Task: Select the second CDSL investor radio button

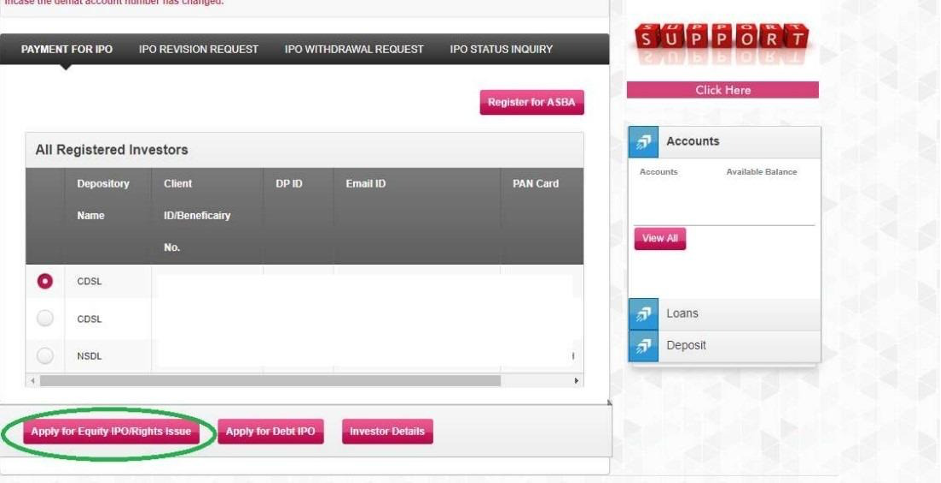Action: pos(45,319)
